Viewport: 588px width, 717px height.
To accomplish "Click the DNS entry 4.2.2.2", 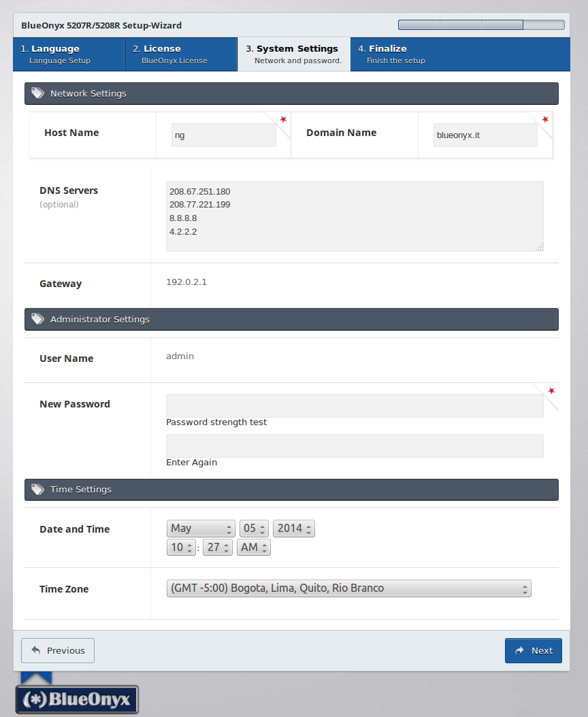I will [x=183, y=232].
